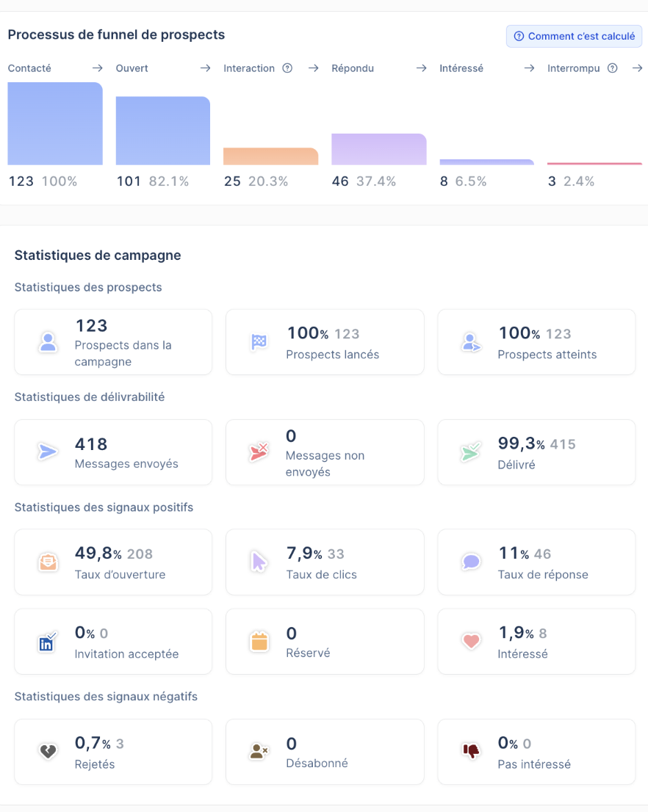The image size is (648, 812).
Task: Click the calendar icon for Réservé
Action: click(259, 641)
